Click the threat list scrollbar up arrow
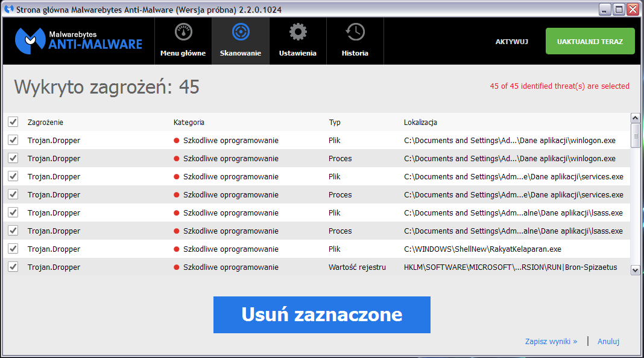This screenshot has width=644, height=358. click(x=635, y=118)
